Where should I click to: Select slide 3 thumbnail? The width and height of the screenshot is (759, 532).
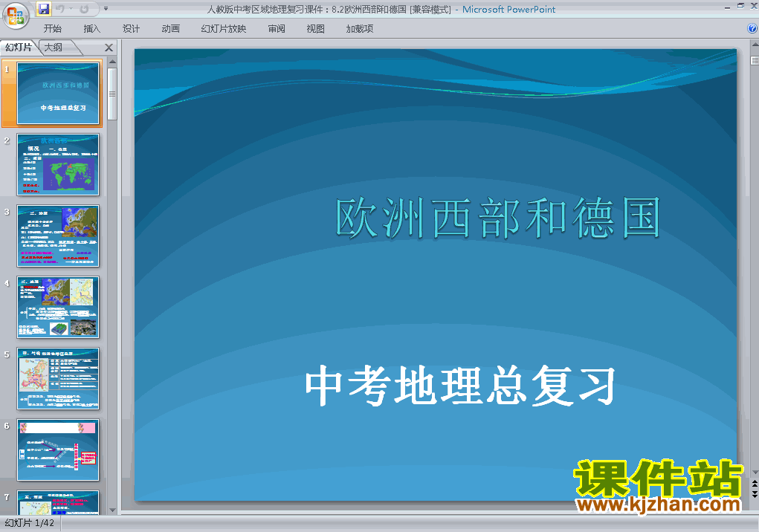point(58,236)
